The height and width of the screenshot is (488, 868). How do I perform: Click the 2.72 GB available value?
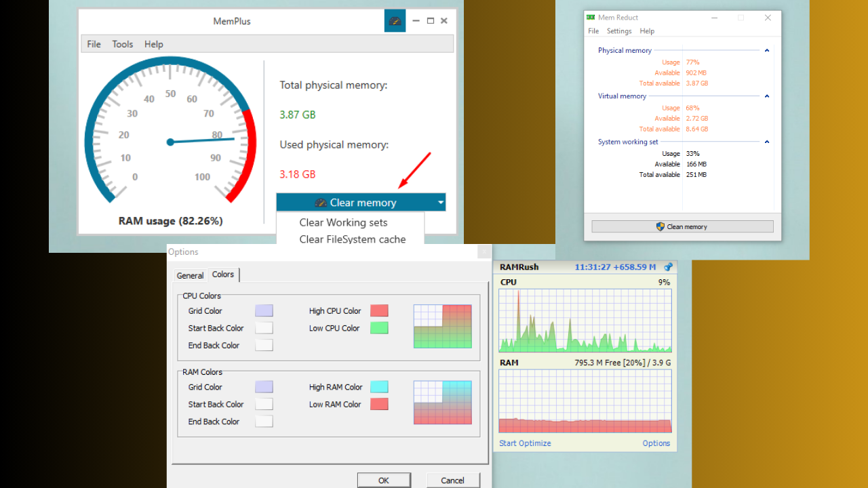pos(696,118)
